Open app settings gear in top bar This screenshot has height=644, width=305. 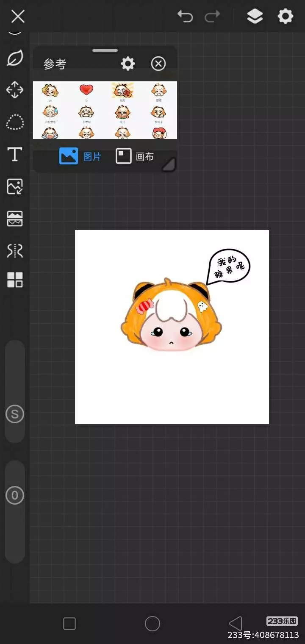(285, 17)
